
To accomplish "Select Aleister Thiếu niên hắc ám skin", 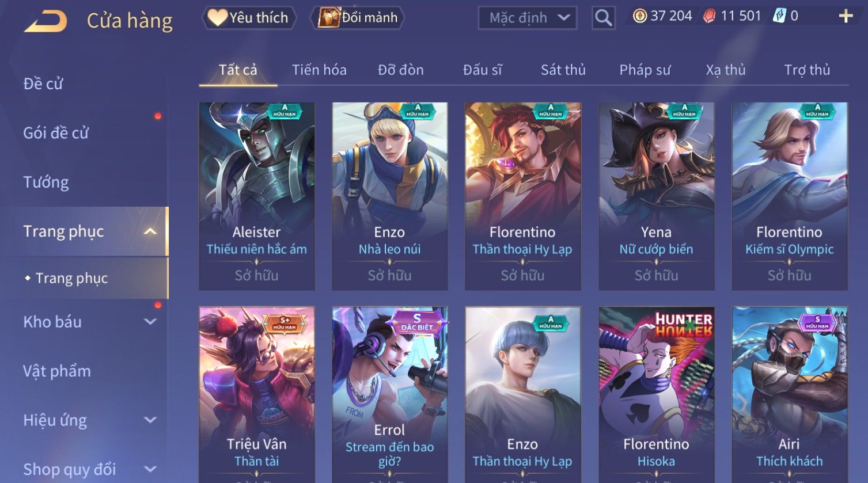I will [257, 196].
